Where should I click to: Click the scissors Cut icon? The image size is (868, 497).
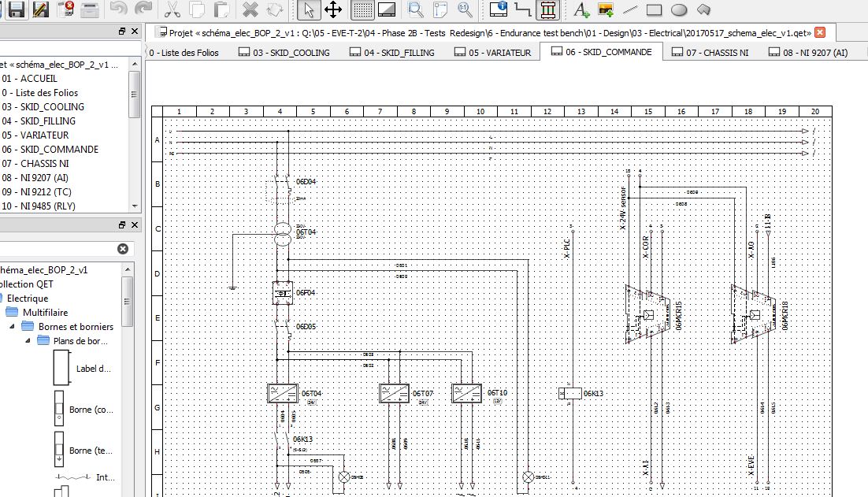pyautogui.click(x=172, y=9)
